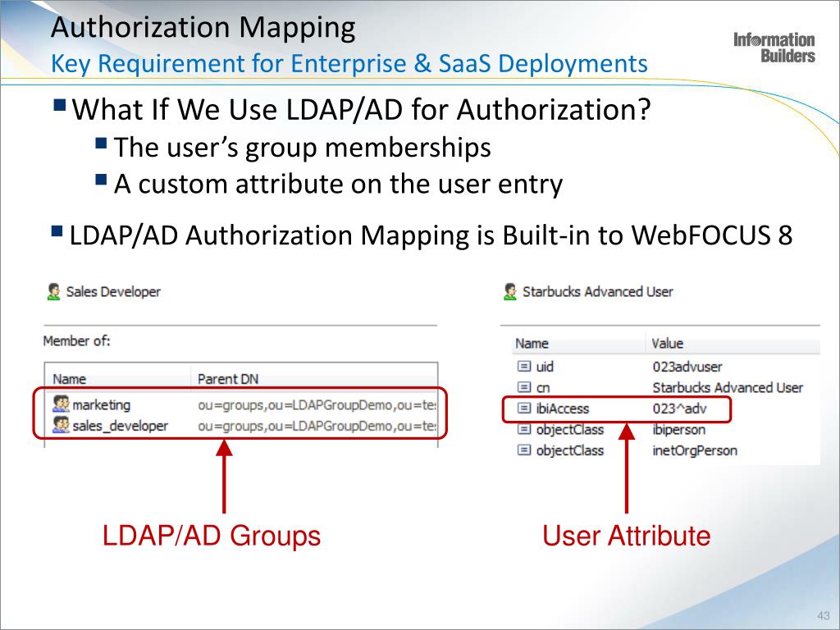This screenshot has height=630, width=840.
Task: Click the Parent DN value for sales_developer
Action: [x=317, y=426]
